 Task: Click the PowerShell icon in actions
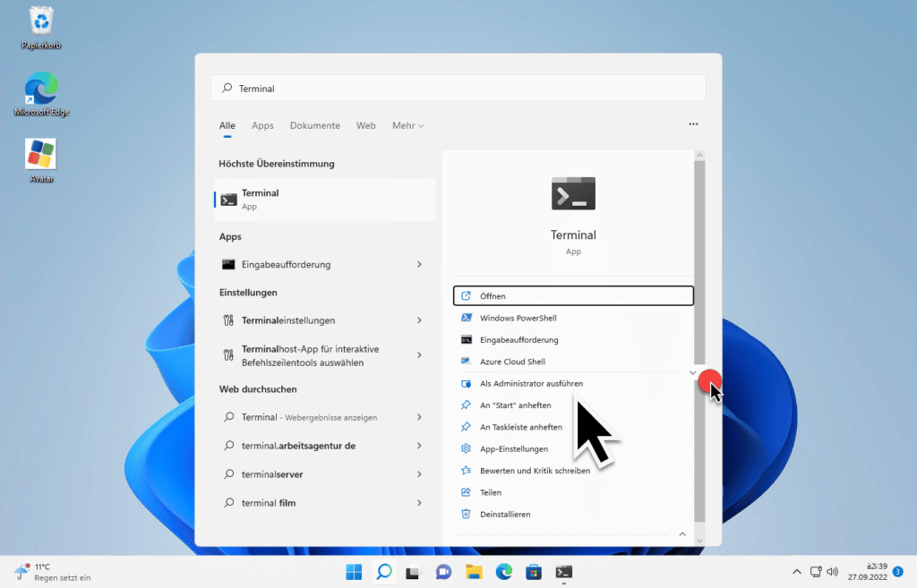[x=466, y=318]
